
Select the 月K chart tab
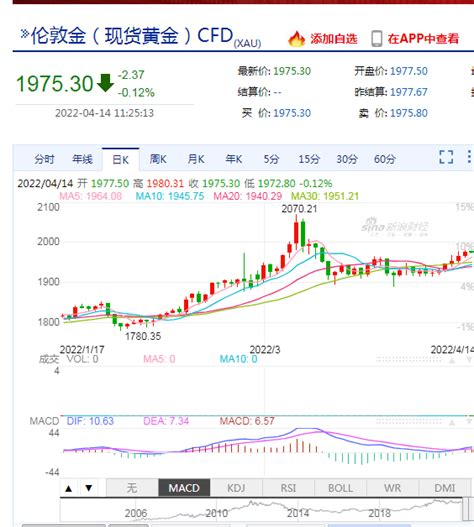(196, 159)
